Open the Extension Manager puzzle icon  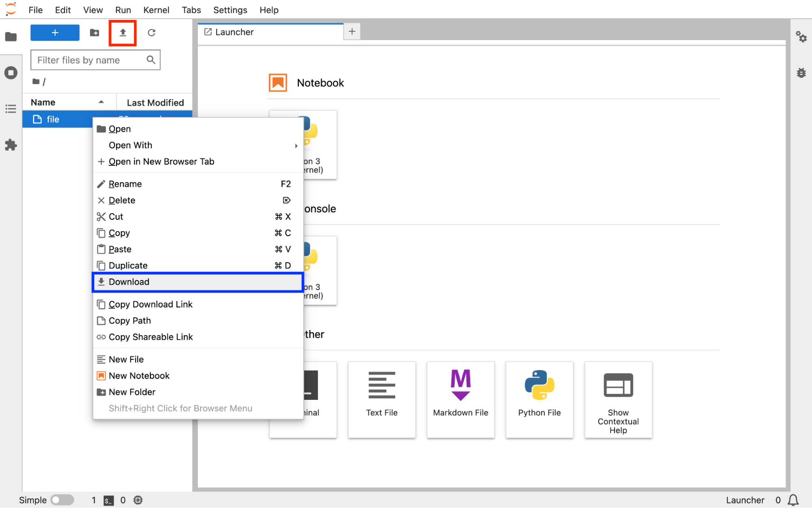[11, 145]
